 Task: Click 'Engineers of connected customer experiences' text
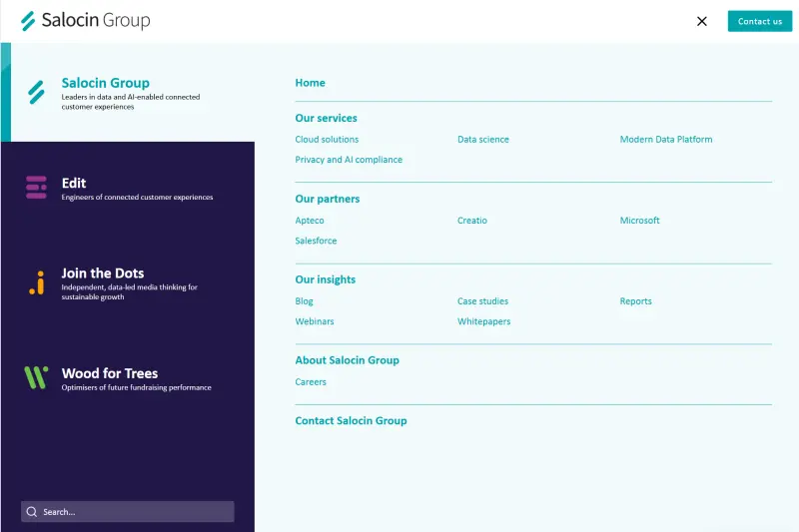[137, 197]
